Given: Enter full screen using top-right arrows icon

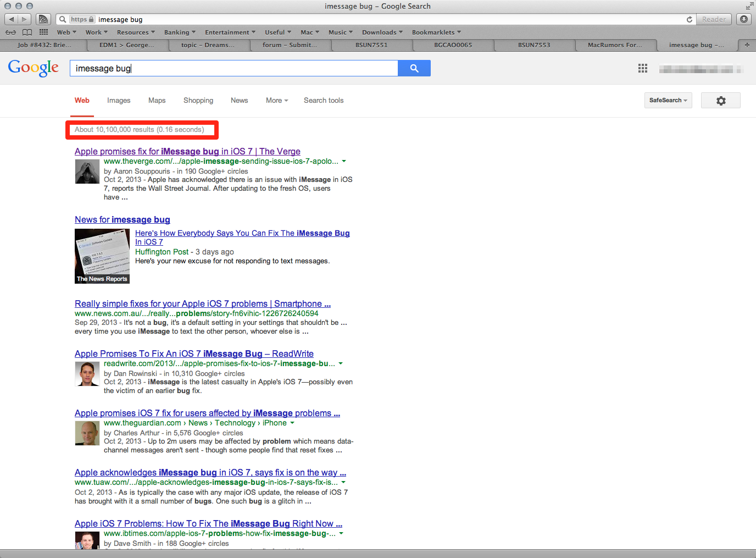Looking at the screenshot, I should [749, 6].
